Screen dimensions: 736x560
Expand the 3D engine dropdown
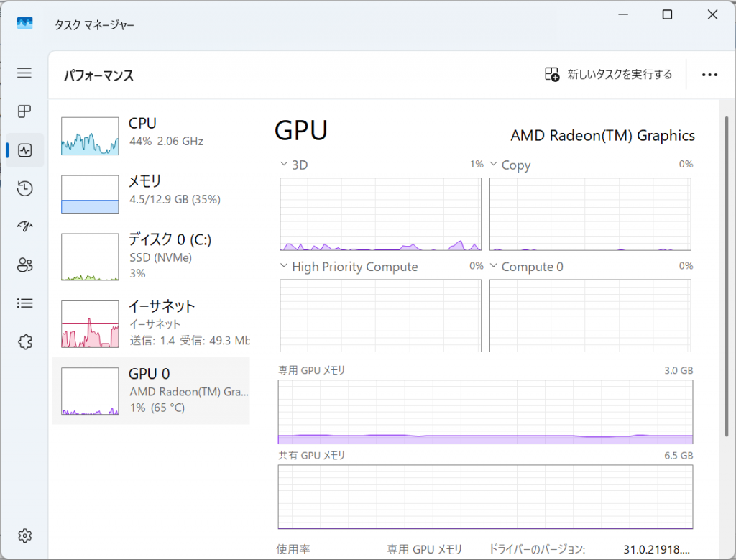[x=284, y=165]
